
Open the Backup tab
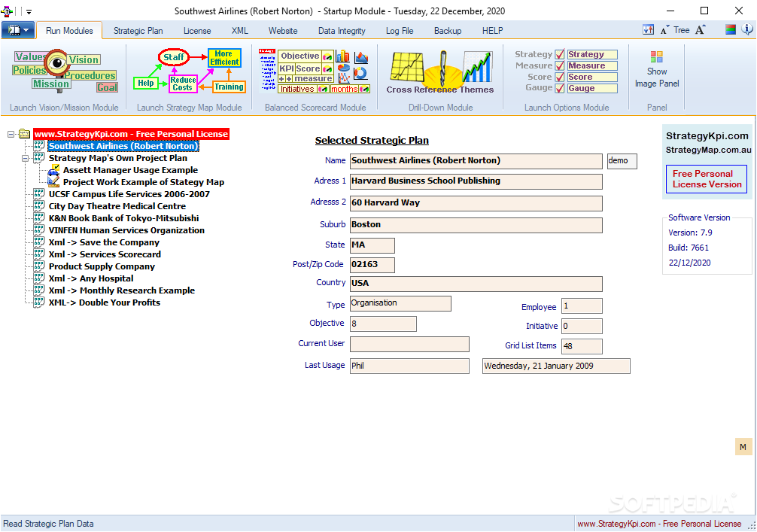tap(448, 30)
